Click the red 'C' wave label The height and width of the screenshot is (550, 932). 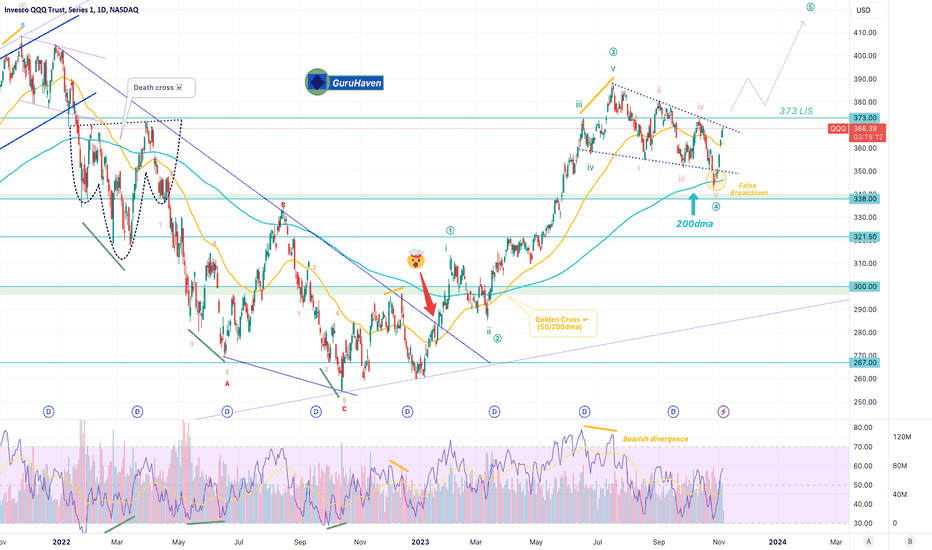344,409
